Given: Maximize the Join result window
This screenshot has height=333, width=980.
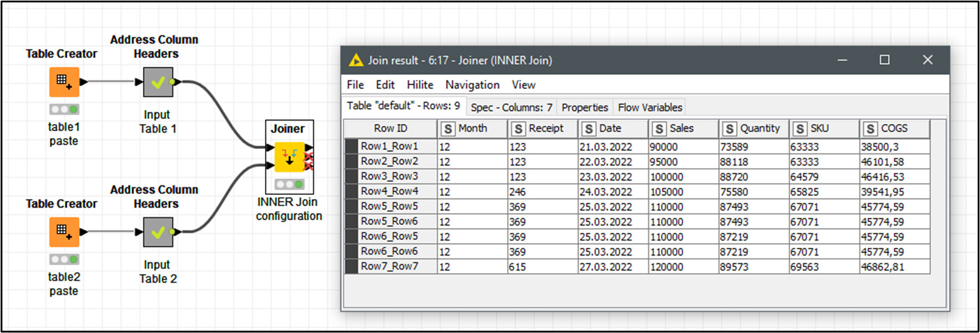Looking at the screenshot, I should click(884, 60).
